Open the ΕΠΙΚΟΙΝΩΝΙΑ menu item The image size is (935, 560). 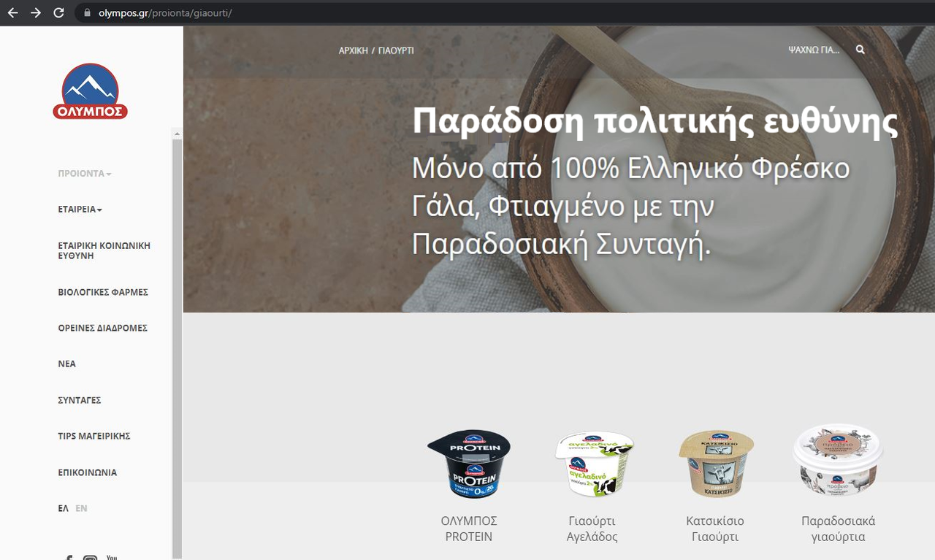[x=88, y=472]
